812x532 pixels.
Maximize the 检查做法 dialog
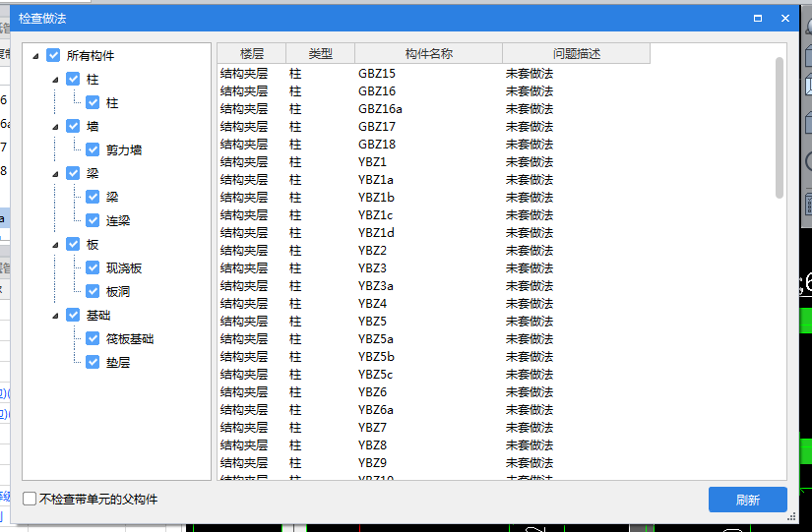tap(758, 18)
